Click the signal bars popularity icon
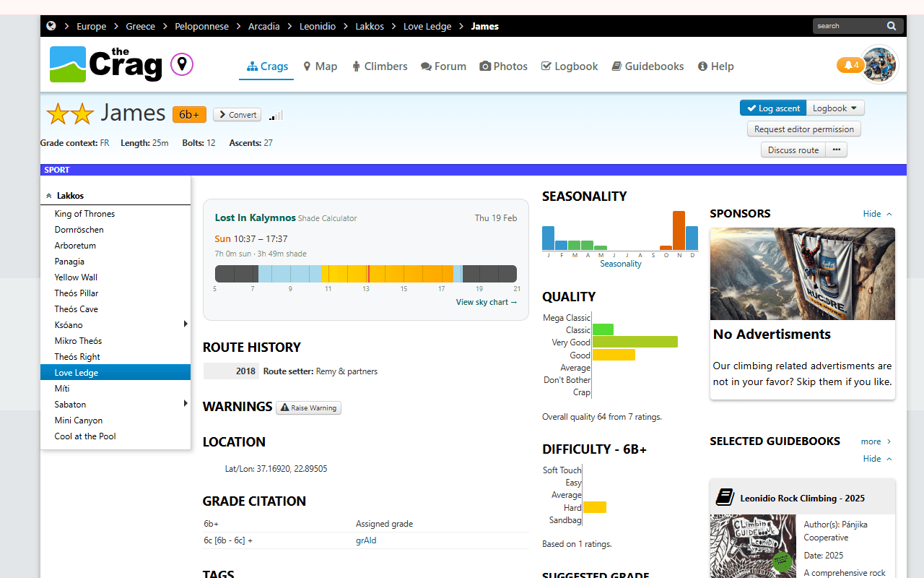 (276, 116)
